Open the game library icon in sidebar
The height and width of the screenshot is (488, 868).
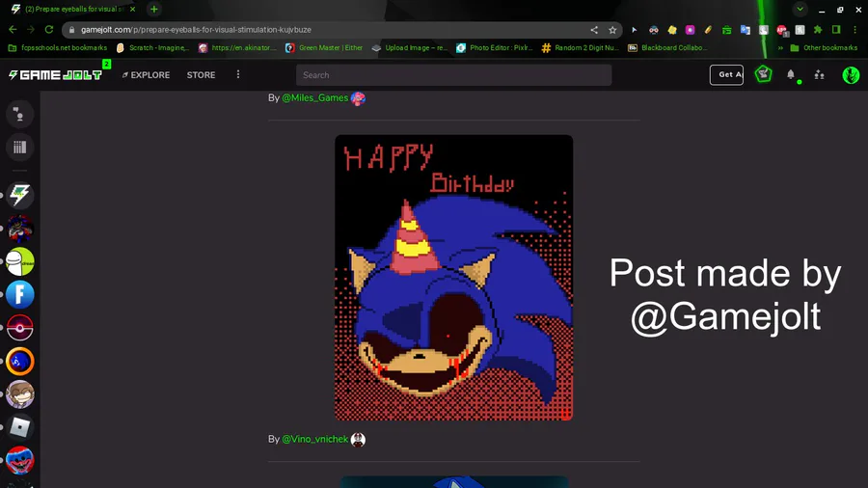20,148
